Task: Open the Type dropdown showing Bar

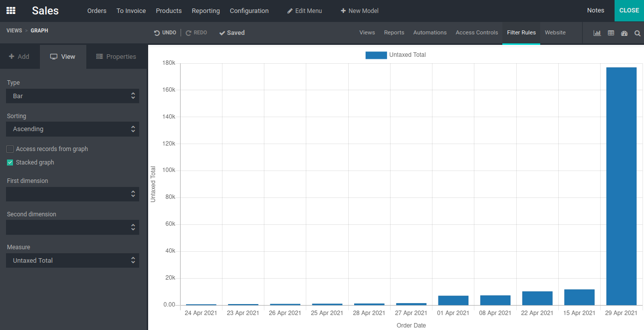Action: point(72,96)
